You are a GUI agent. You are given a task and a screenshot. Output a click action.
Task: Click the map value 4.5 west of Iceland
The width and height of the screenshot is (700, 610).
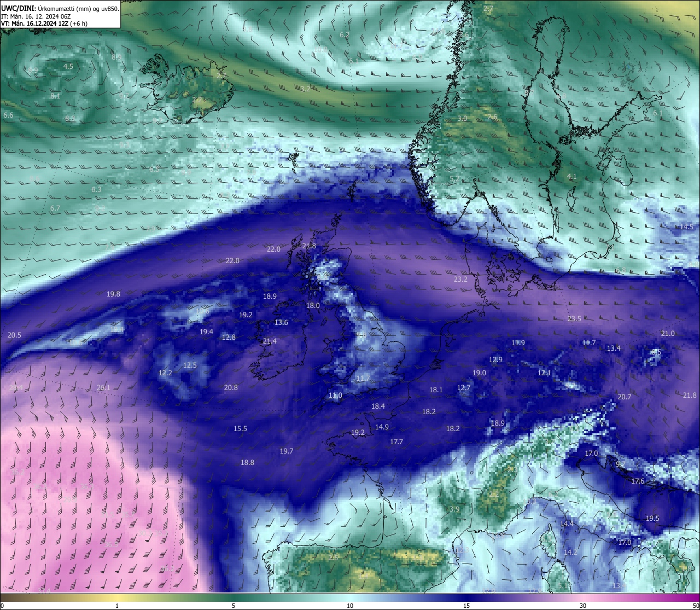pyautogui.click(x=68, y=66)
